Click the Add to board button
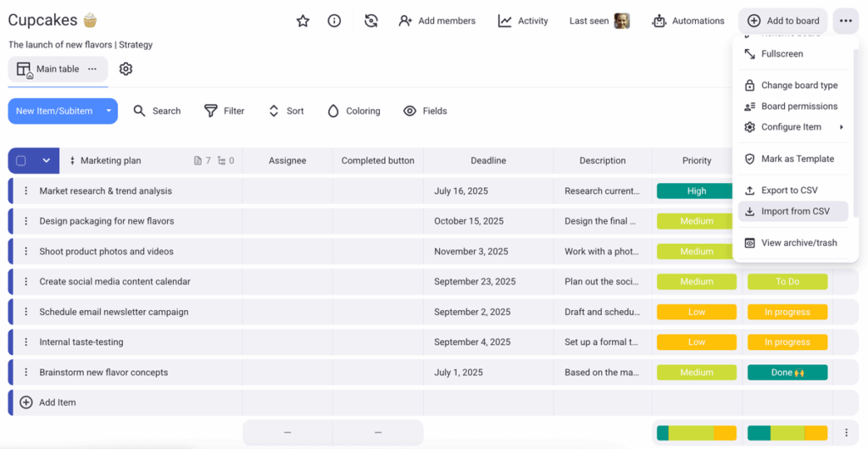This screenshot has width=868, height=449. click(x=783, y=21)
